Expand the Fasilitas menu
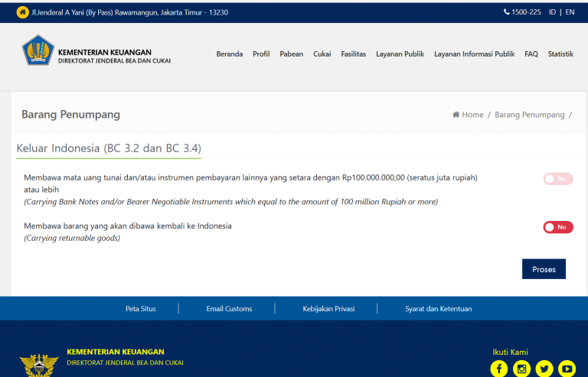Screen dimensions: 588x377 point(353,54)
